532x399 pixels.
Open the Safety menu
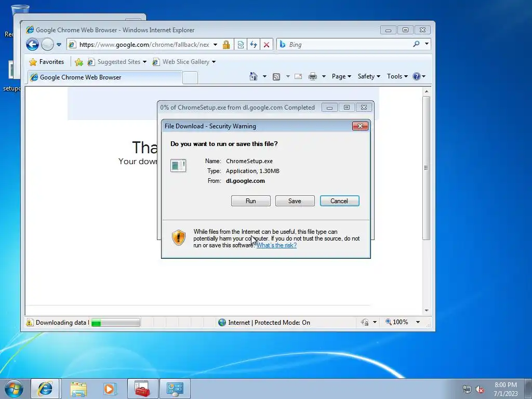pyautogui.click(x=369, y=76)
